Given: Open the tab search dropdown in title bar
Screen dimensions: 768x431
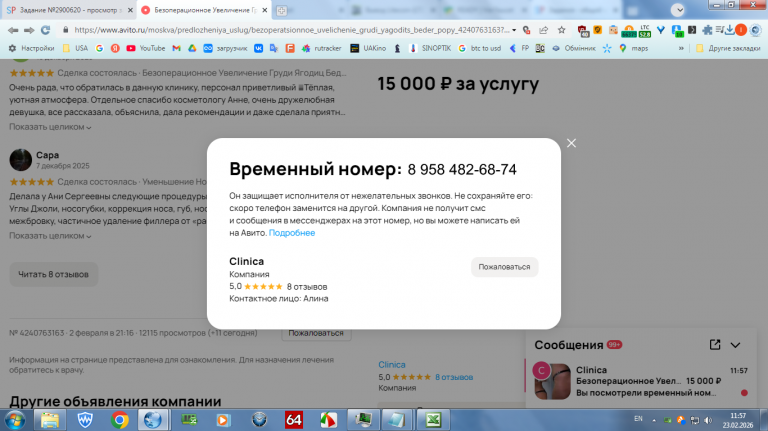Looking at the screenshot, I should (x=678, y=10).
